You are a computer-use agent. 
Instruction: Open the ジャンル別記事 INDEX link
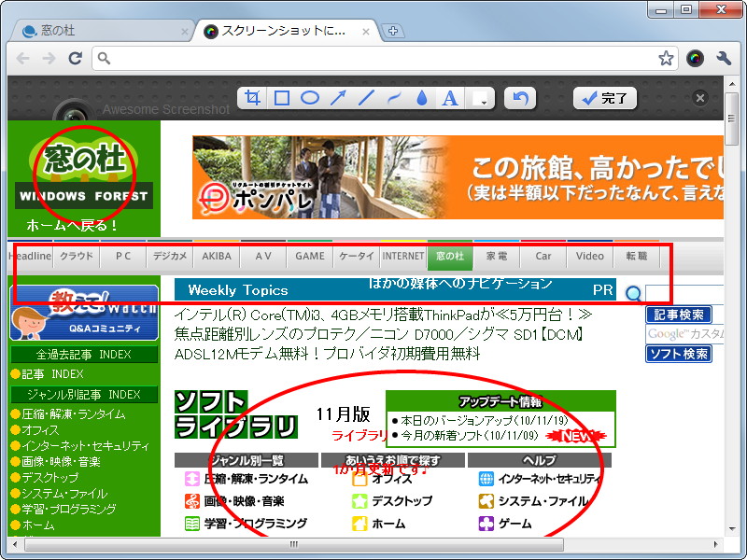(84, 394)
